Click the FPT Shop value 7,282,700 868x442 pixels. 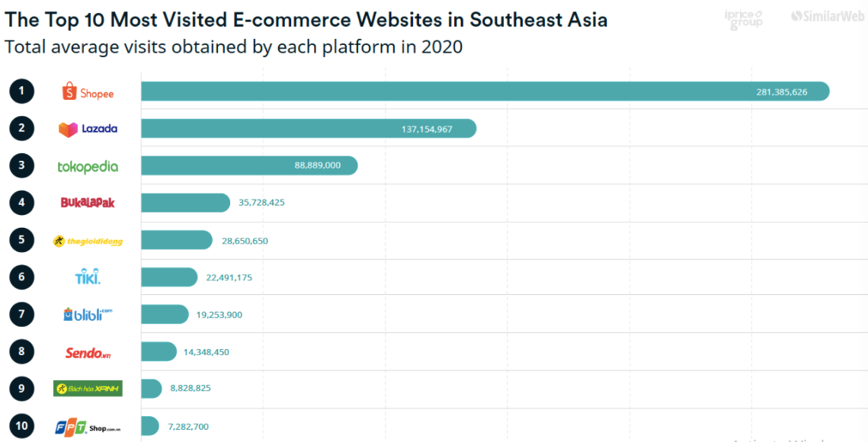click(x=187, y=427)
